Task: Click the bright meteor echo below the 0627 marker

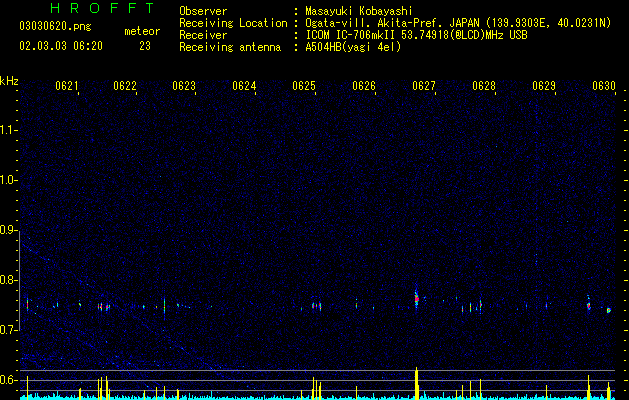Action: 416,299
